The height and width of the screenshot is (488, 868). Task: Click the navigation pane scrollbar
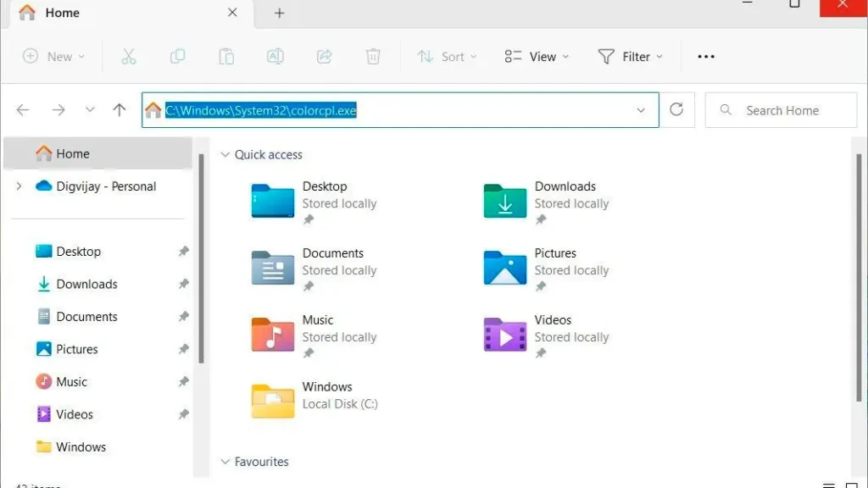tap(201, 259)
